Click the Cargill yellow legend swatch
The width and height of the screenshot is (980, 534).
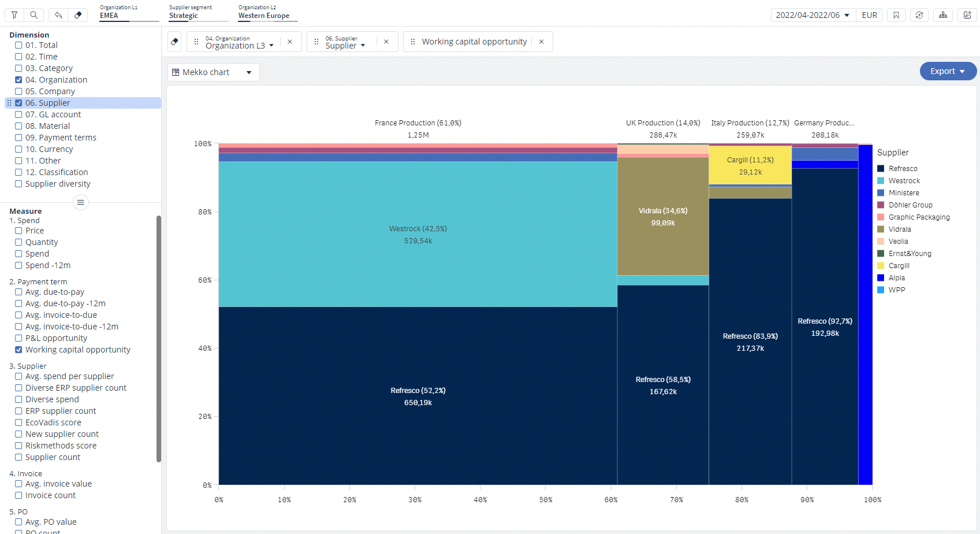(x=881, y=266)
